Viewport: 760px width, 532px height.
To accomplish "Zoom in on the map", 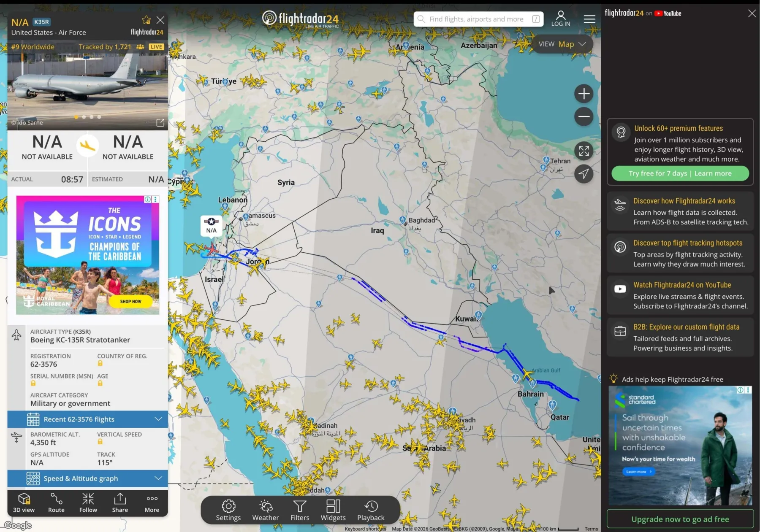I will pyautogui.click(x=584, y=94).
